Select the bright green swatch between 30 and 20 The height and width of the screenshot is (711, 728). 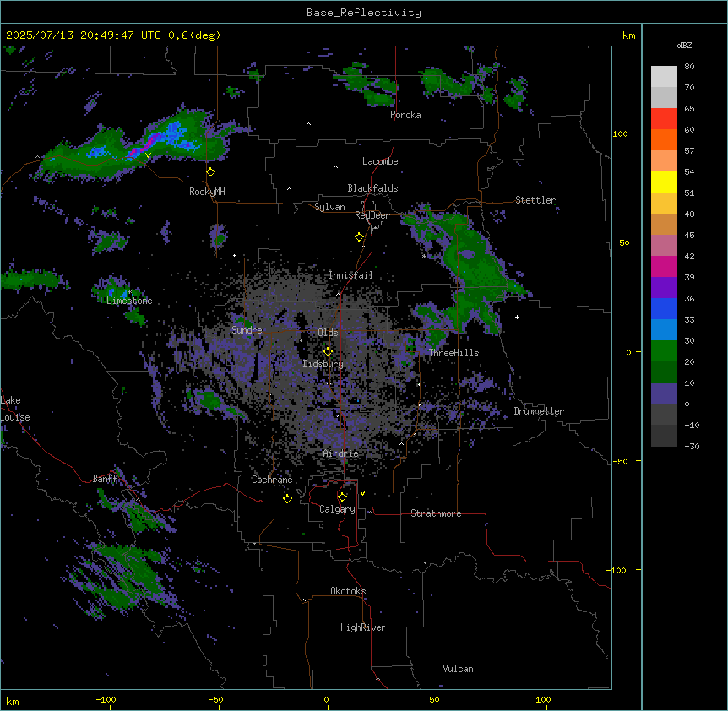(x=664, y=351)
